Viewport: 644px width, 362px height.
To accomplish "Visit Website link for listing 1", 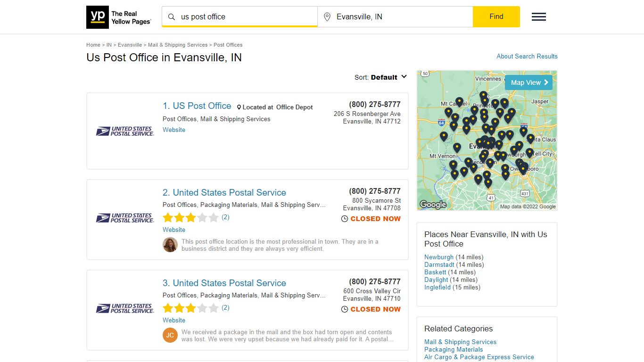I will 174,130.
